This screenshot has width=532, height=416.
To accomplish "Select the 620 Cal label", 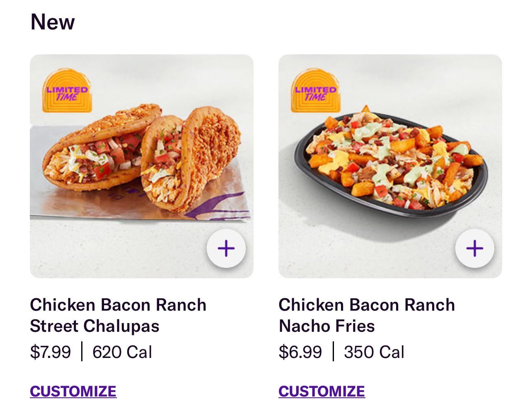I will point(122,352).
